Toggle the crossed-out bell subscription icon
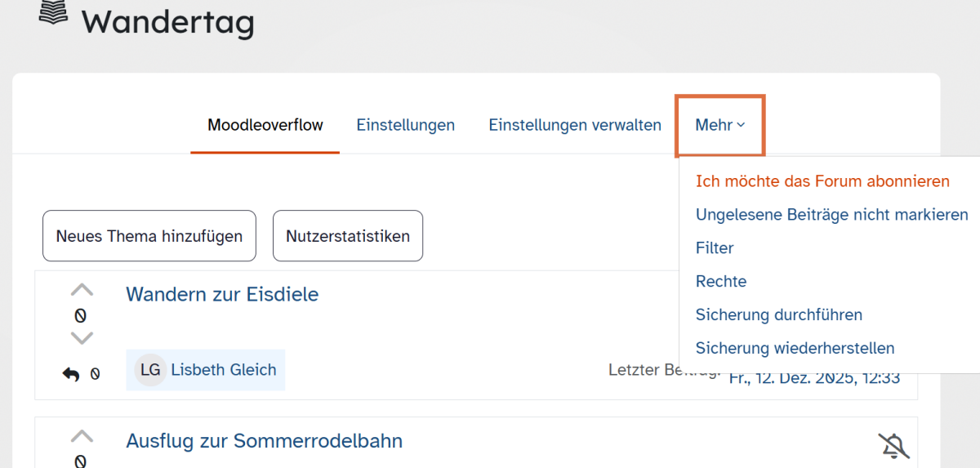 coord(893,446)
